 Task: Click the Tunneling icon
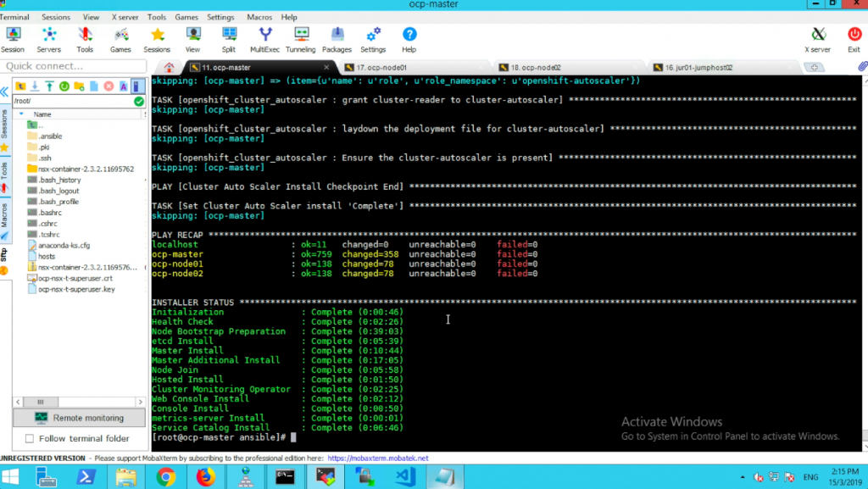tap(301, 40)
